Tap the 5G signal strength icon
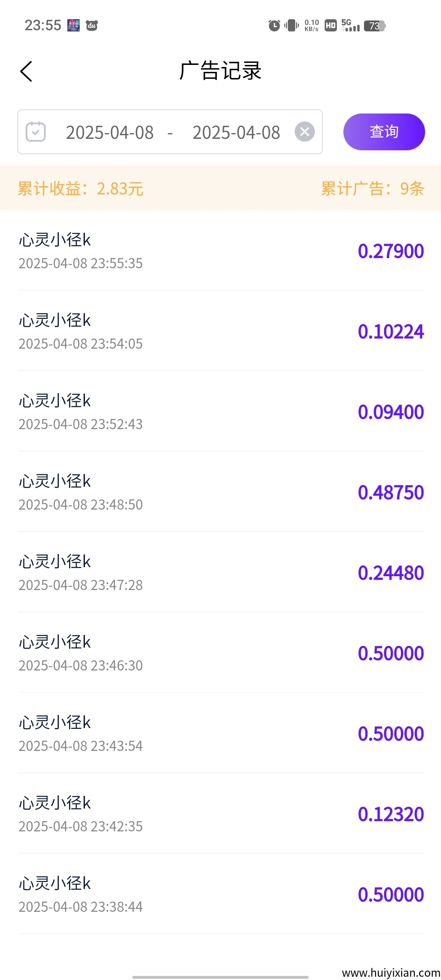The image size is (441, 980). tap(350, 26)
